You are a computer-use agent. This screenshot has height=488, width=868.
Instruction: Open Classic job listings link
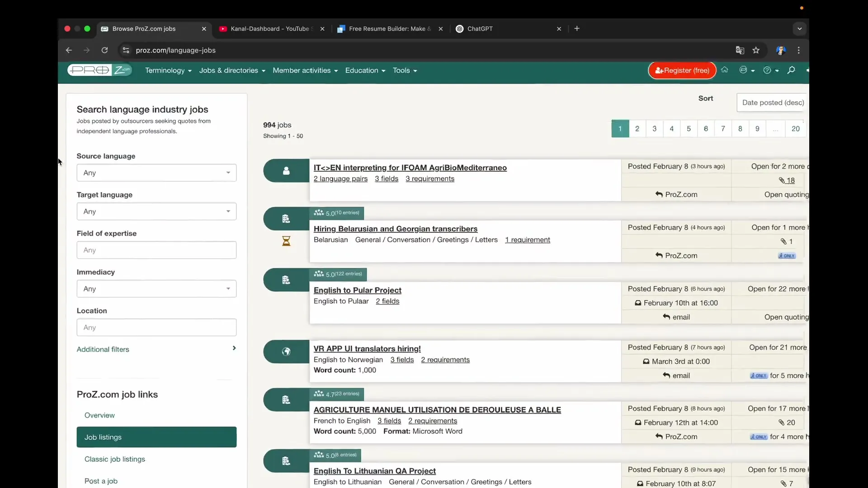tap(114, 459)
